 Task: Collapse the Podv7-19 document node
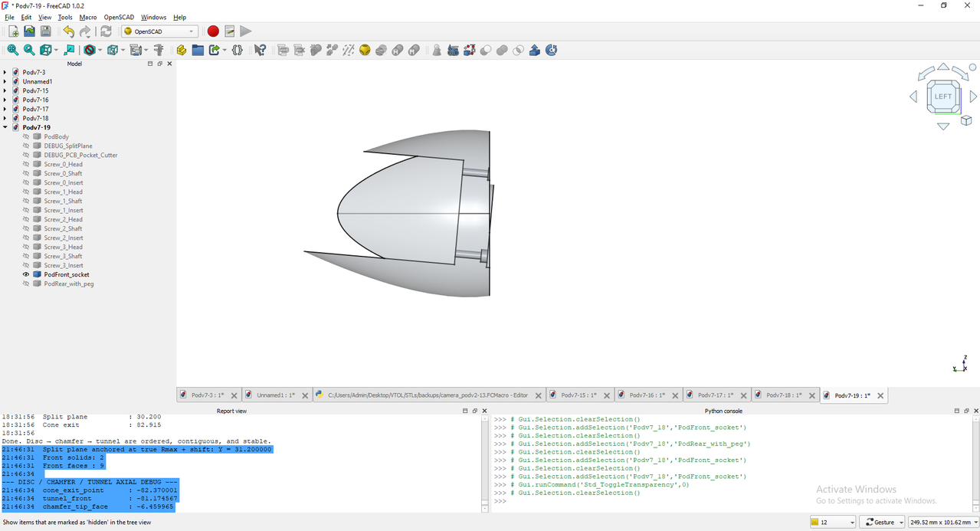click(x=5, y=127)
